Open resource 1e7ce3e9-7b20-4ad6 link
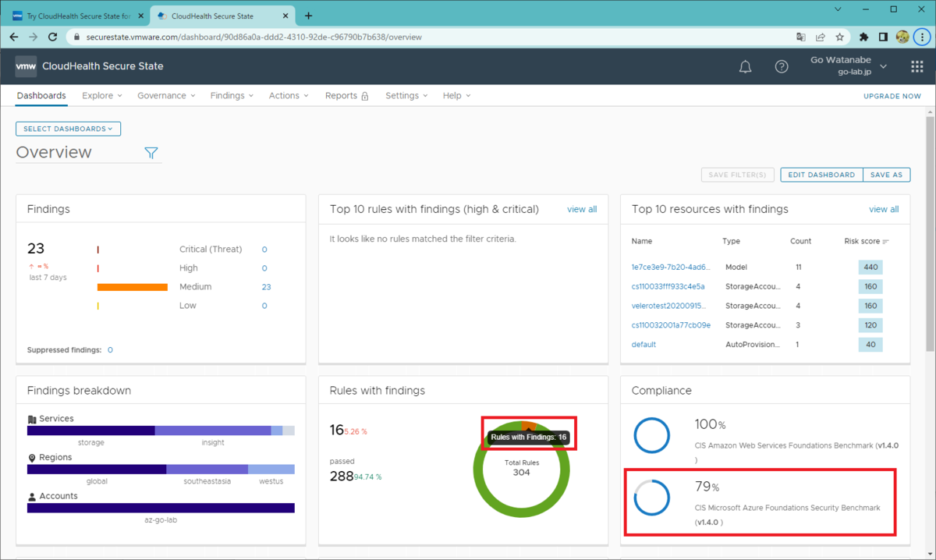 tap(670, 267)
